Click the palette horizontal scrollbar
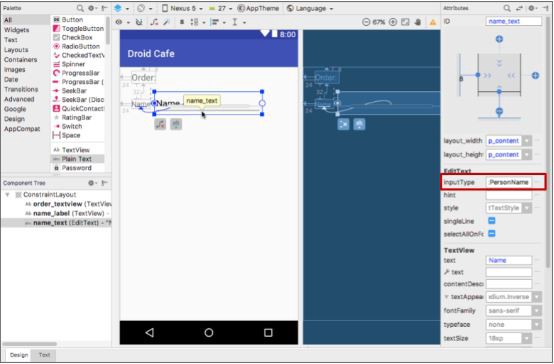Screen dimensions: 554x364 tap(30, 344)
